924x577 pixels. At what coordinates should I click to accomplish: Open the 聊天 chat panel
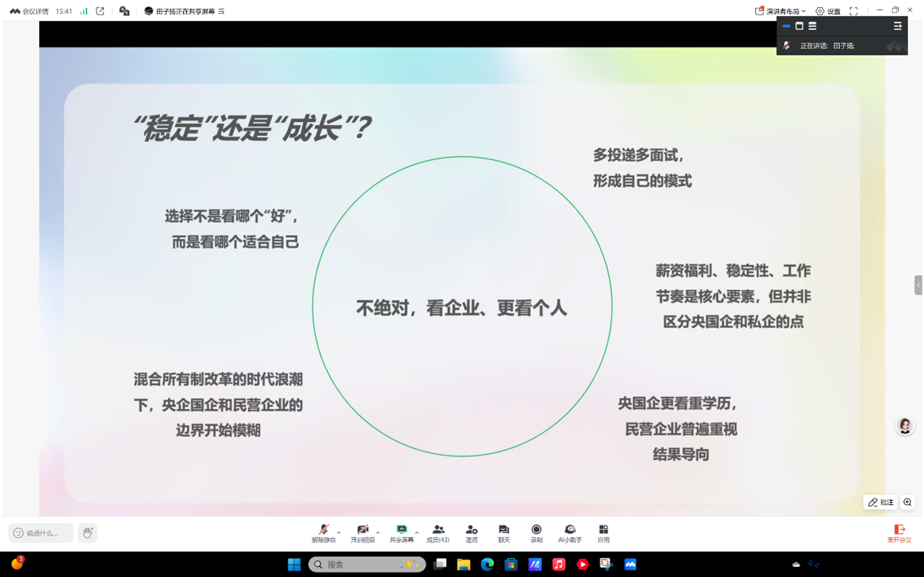click(503, 533)
